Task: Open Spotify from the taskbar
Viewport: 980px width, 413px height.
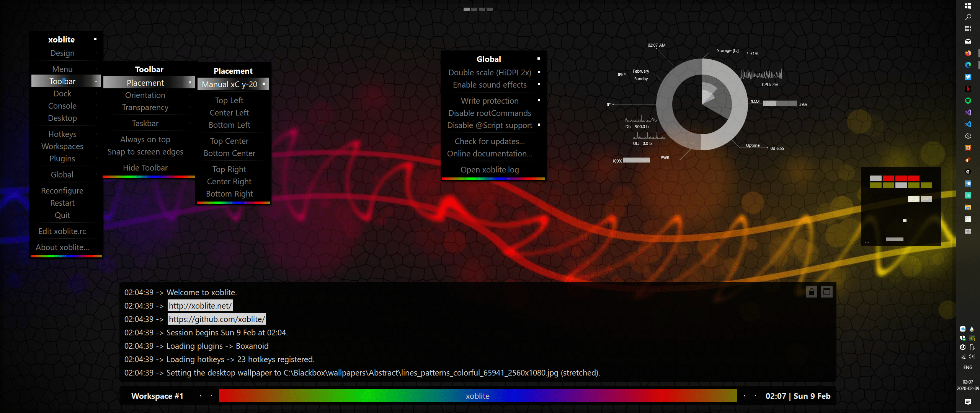Action: [969, 100]
